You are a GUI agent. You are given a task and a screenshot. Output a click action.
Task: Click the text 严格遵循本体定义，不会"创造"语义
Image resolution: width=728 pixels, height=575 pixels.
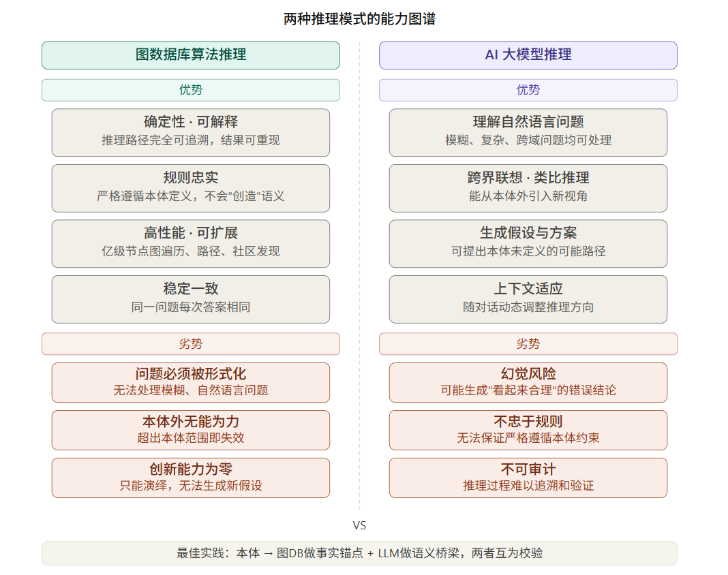pos(191,196)
